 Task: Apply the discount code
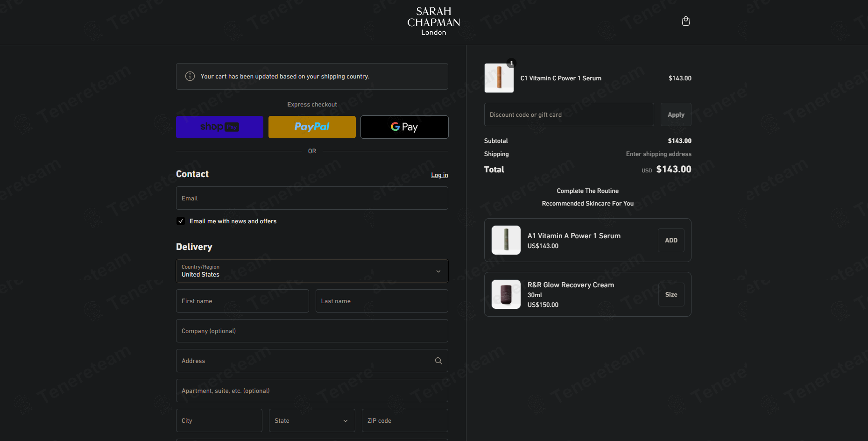[676, 114]
